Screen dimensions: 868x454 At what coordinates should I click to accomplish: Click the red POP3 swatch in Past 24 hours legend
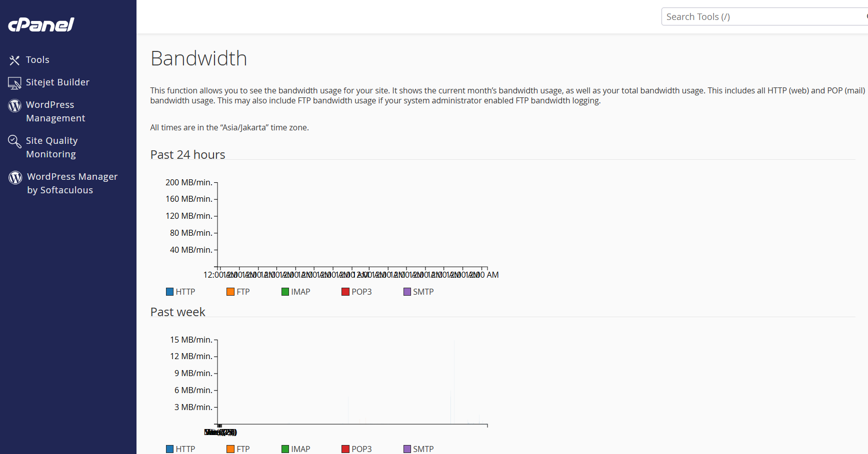(345, 292)
